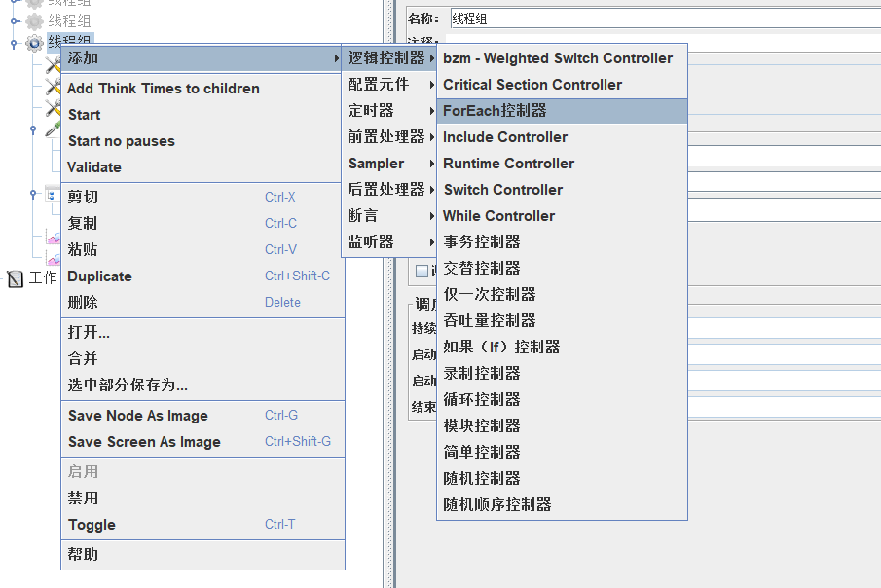The width and height of the screenshot is (881, 588).
Task: Click the selected thread group gear icon
Action: click(x=35, y=42)
